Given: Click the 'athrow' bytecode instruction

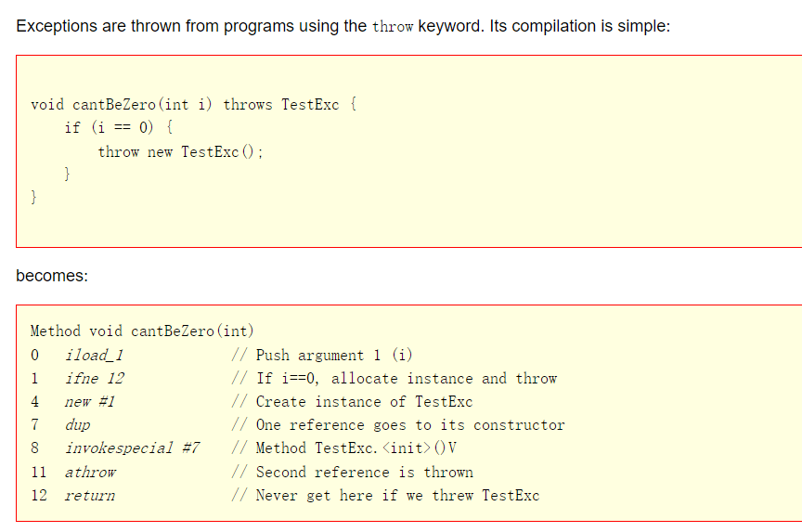Looking at the screenshot, I should pos(90,472).
